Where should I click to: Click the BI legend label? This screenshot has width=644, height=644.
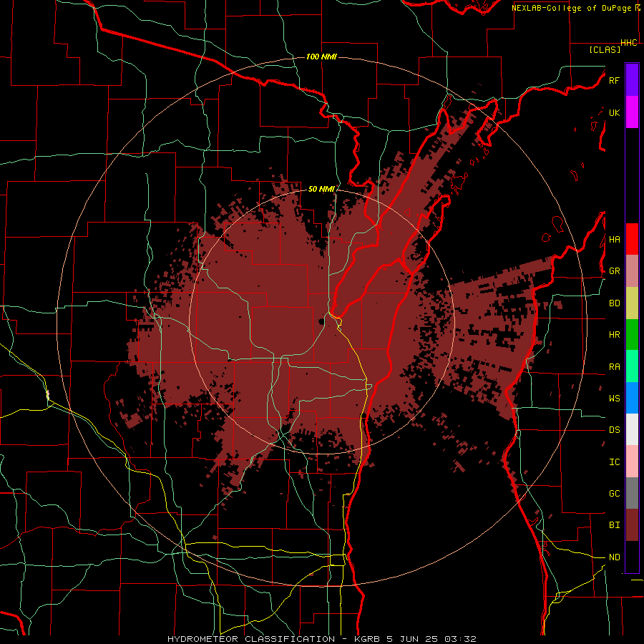pos(614,525)
